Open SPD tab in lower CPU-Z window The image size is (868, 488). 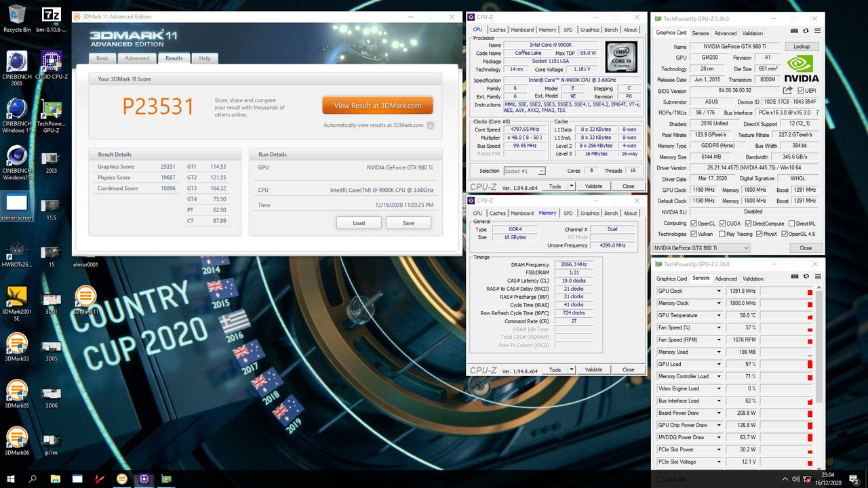pos(568,213)
